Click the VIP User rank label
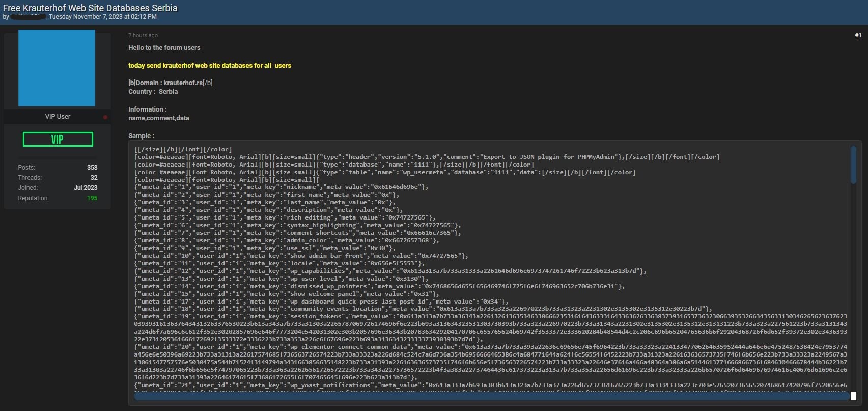This screenshot has height=411, width=868. tap(58, 117)
